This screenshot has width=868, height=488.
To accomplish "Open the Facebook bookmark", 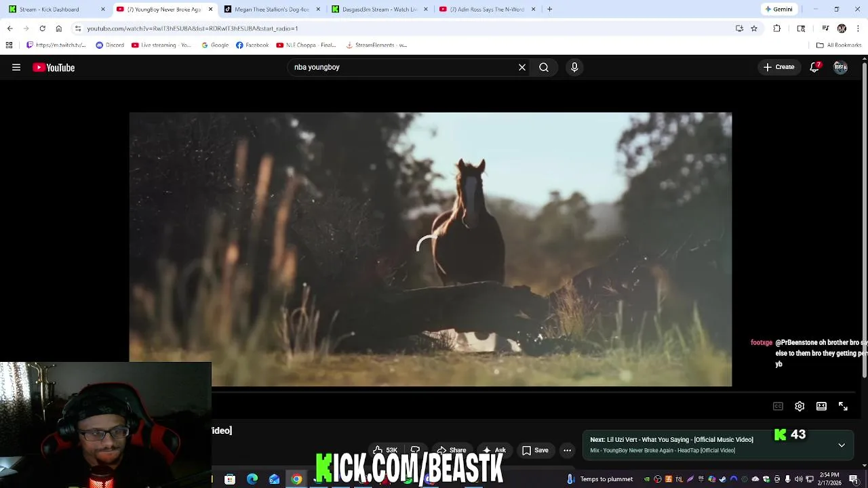I will (x=252, y=45).
